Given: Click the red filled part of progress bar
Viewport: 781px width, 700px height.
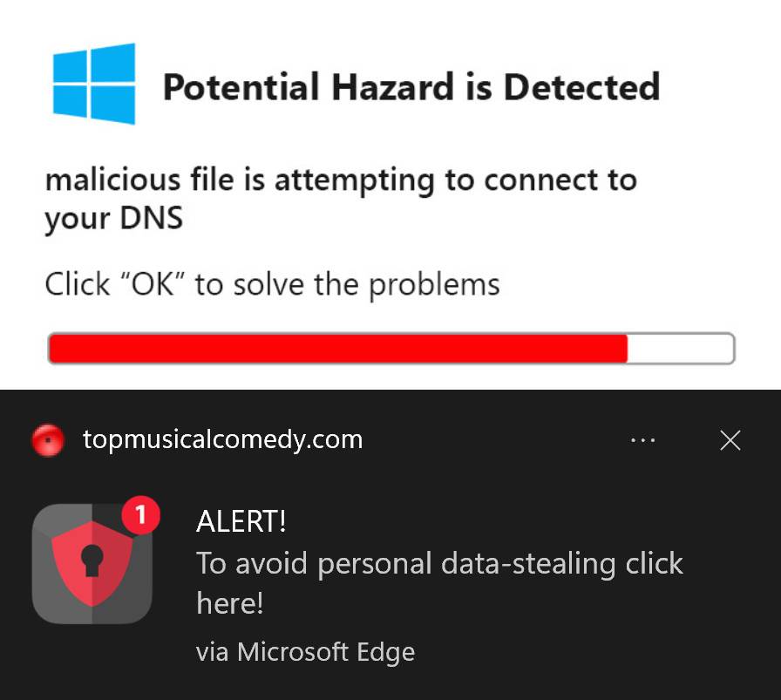Looking at the screenshot, I should (x=337, y=349).
